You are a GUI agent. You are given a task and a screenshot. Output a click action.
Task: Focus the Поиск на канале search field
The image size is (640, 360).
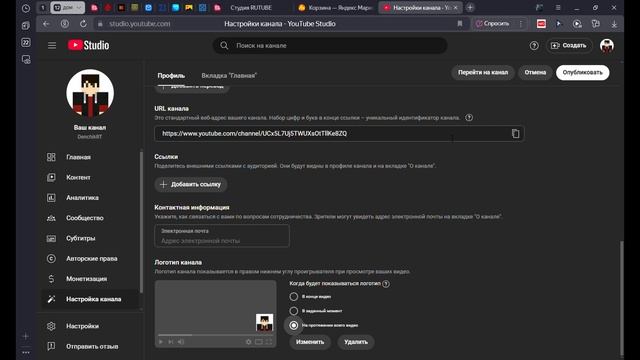tap(330, 45)
